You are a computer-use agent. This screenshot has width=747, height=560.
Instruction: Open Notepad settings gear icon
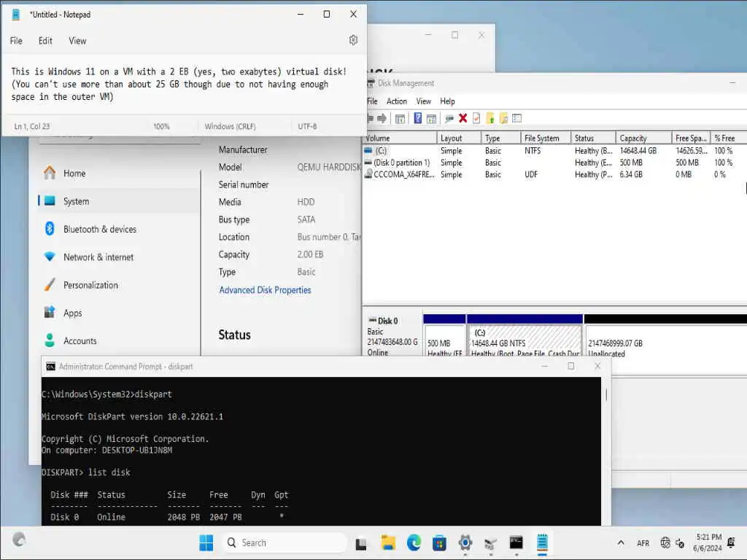click(x=353, y=40)
